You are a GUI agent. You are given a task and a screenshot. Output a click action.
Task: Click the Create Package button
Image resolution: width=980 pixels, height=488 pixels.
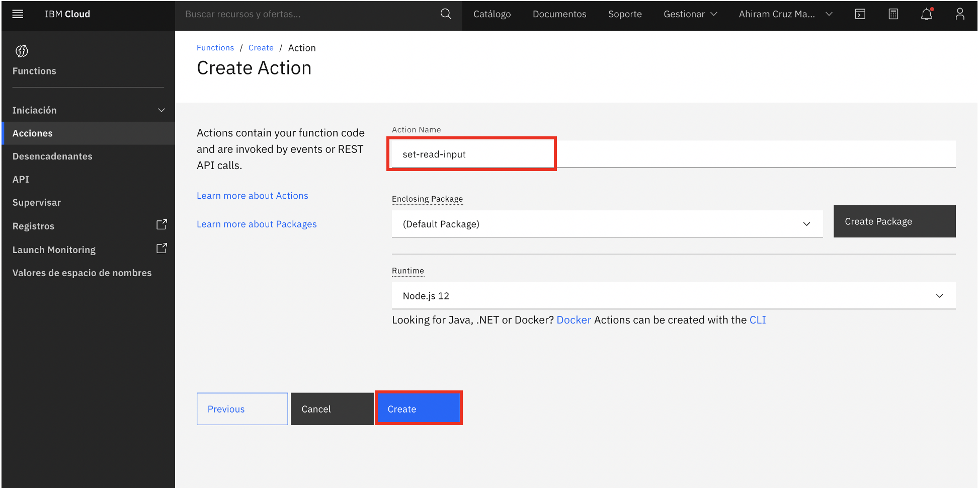pos(894,221)
